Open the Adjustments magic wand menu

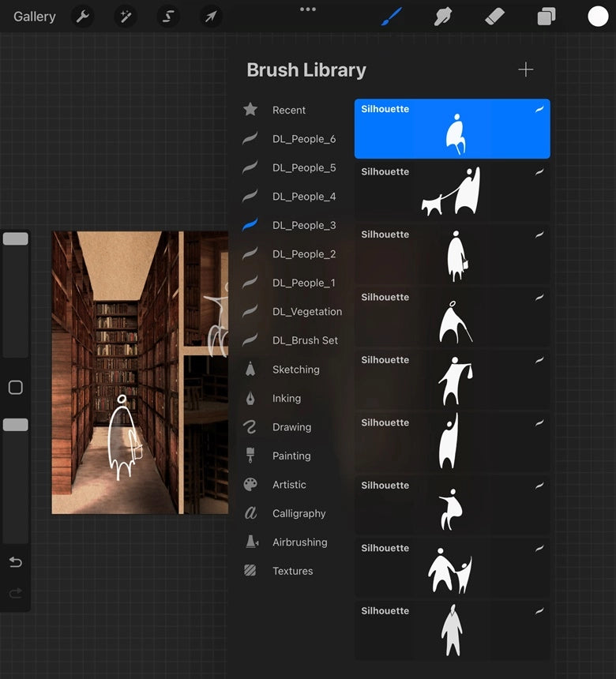pos(125,17)
